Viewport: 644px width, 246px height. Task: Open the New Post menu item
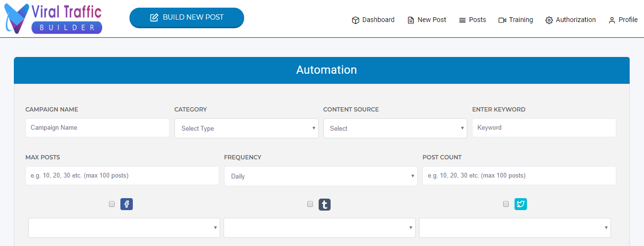click(427, 20)
